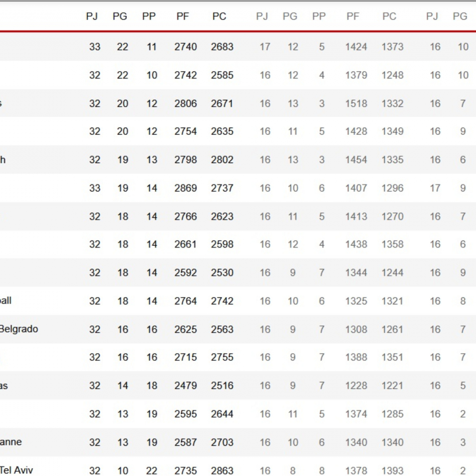Click the first bold PG column header
Viewport: 476px width, 476px height.
click(120, 16)
